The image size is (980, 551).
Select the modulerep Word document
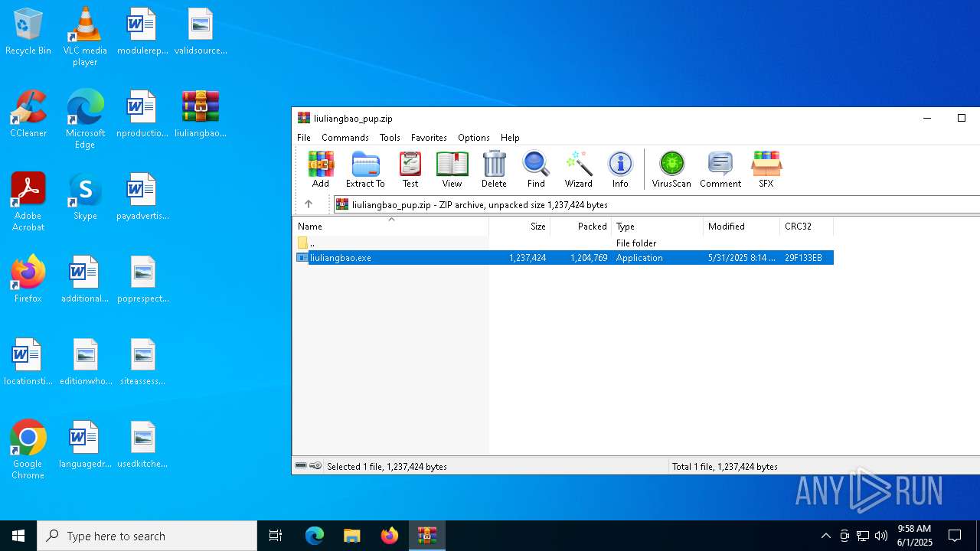[142, 32]
